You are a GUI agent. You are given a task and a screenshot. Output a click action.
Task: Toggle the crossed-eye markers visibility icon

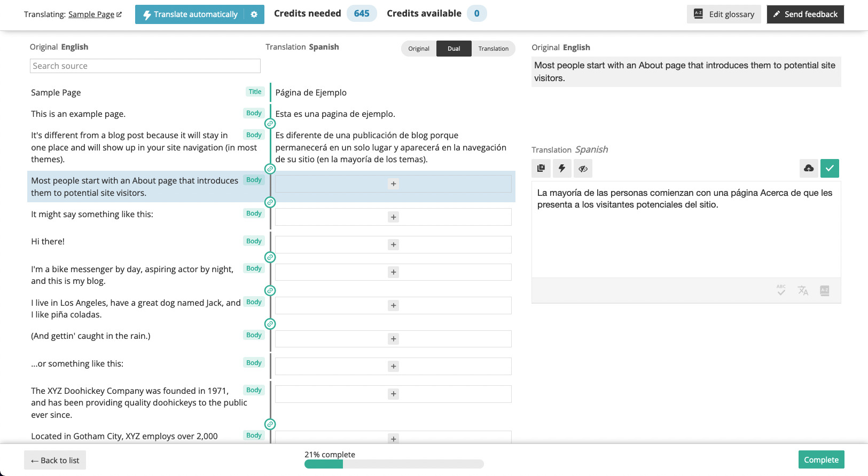pos(583,168)
